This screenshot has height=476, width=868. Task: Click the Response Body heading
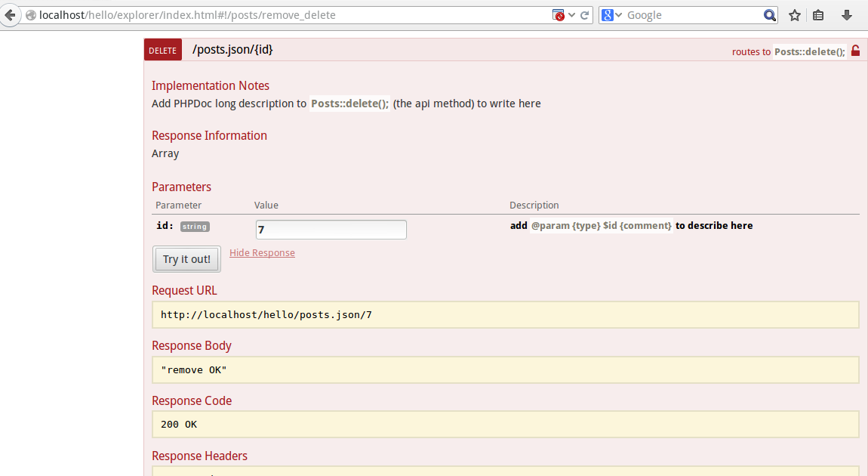coord(192,346)
